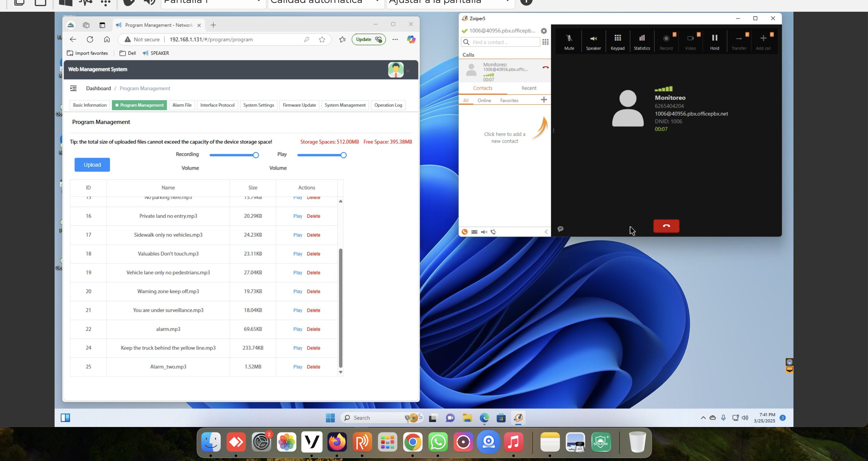Open System Settings tab
868x461 pixels.
pyautogui.click(x=259, y=105)
